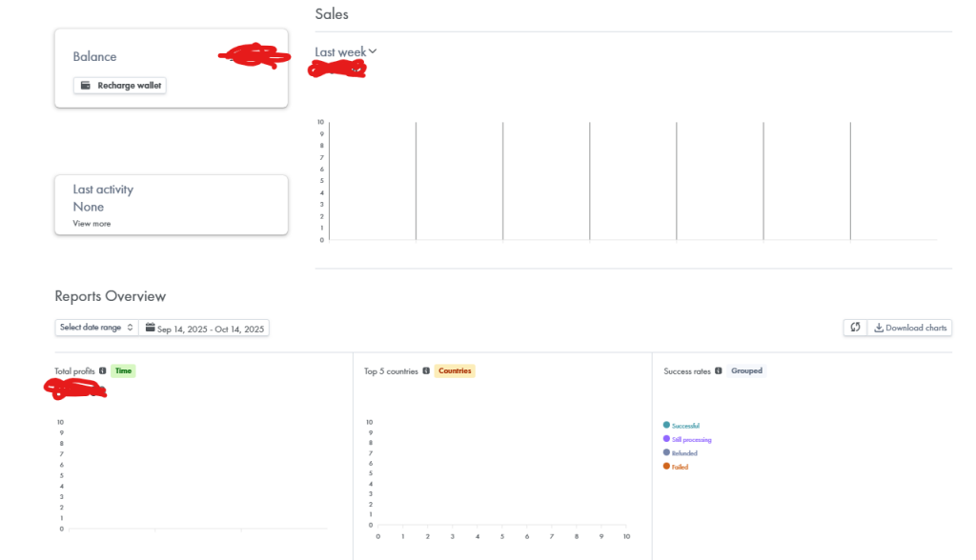Viewport: 976px width, 560px height.
Task: Click the info icon beside Total profits
Action: (x=103, y=371)
